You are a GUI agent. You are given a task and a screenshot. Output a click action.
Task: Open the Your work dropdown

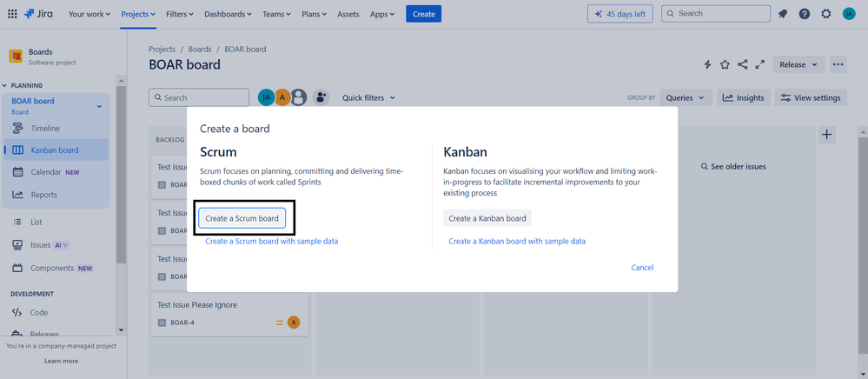point(89,15)
